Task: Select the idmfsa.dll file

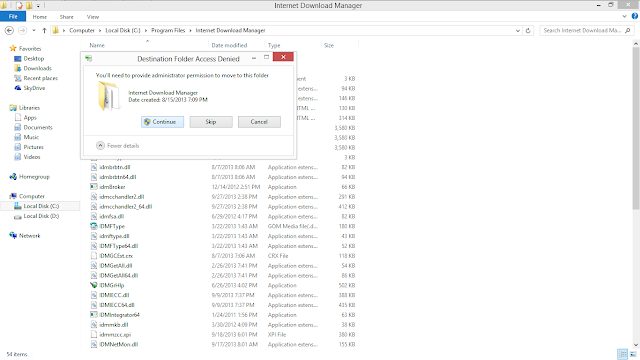Action: click(111, 216)
